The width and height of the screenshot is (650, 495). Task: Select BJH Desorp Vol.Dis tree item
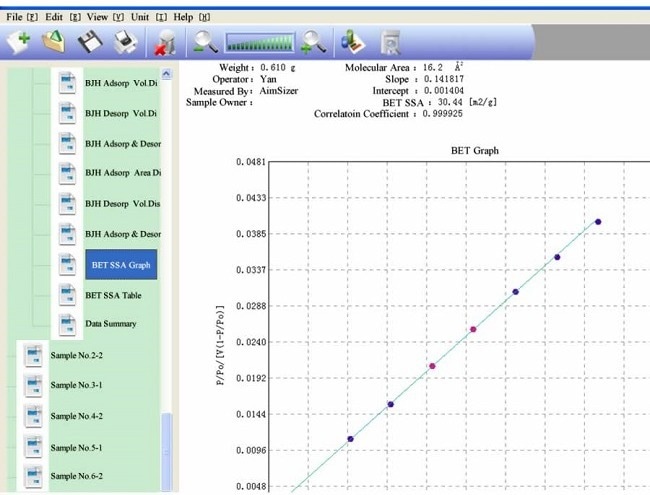pyautogui.click(x=122, y=204)
